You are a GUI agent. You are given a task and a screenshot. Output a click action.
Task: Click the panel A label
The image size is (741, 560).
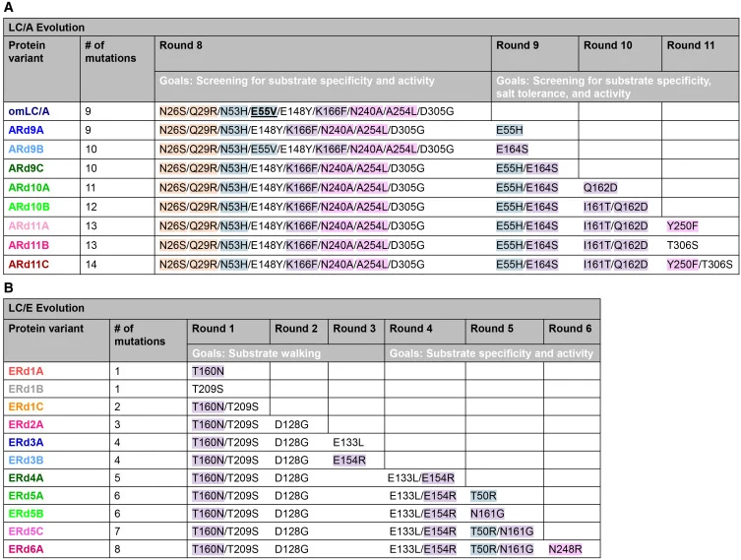tap(8, 8)
